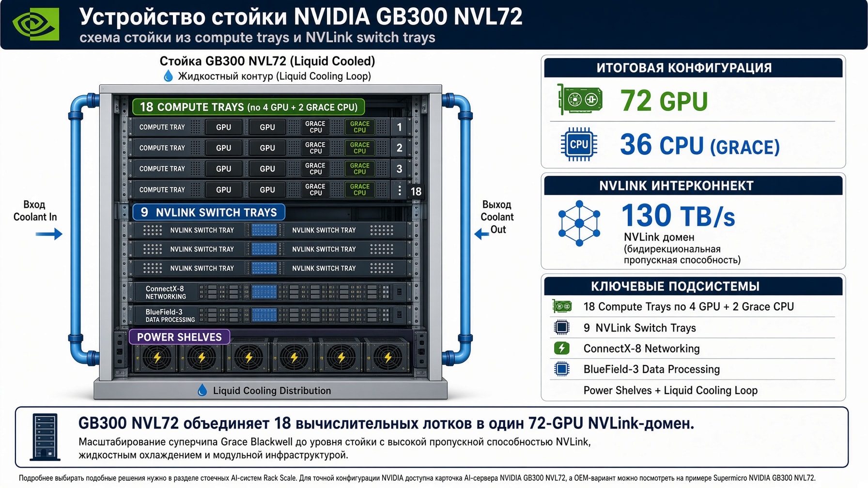Click tray number 1 badge
Screen dimensions: 868x488
tap(399, 127)
